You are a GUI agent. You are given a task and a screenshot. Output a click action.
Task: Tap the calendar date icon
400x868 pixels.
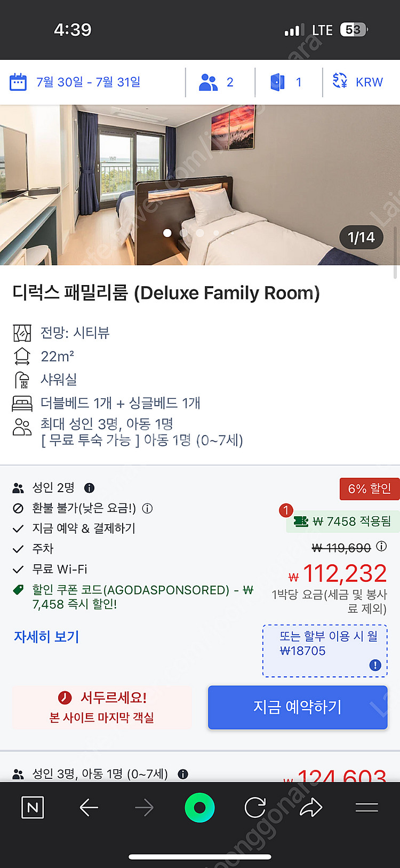click(x=18, y=82)
